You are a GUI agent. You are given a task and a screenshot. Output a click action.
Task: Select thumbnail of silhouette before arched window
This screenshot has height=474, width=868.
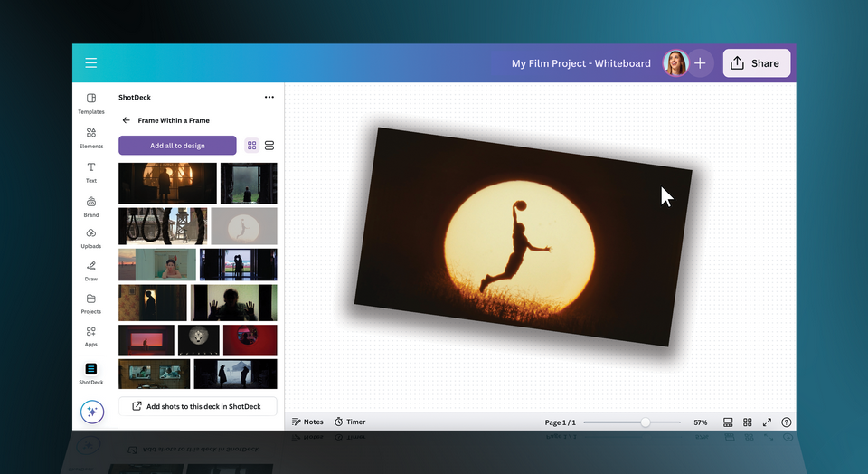(168, 184)
